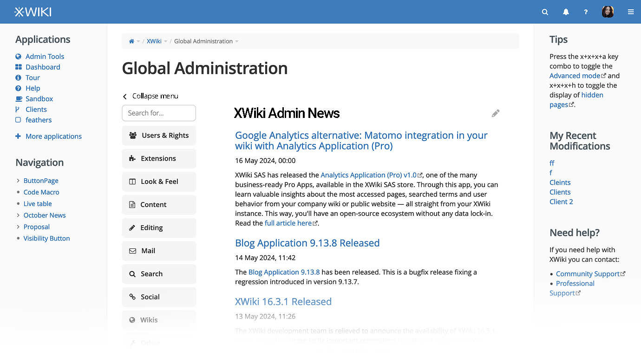Expand the Proposal tree node
This screenshot has width=641, height=364.
point(18,227)
